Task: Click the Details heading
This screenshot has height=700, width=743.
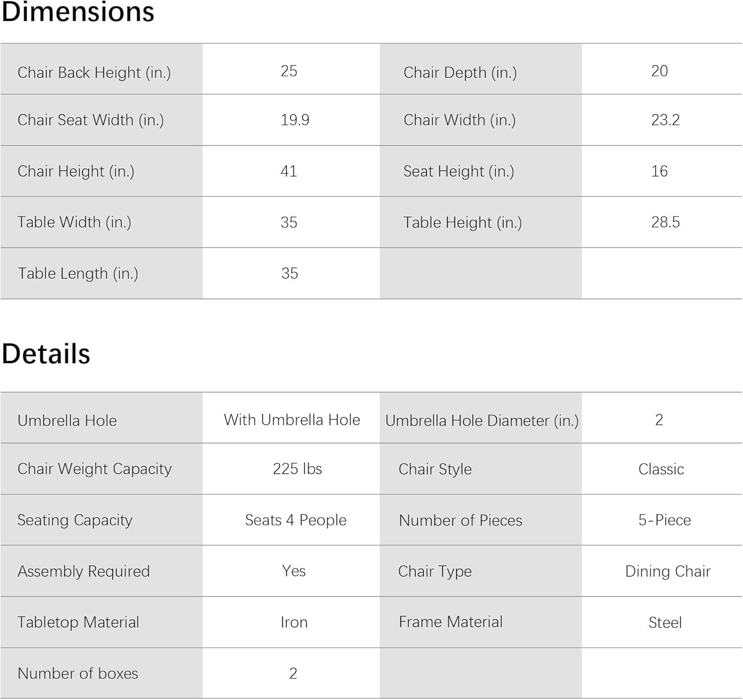Action: pyautogui.click(x=46, y=354)
